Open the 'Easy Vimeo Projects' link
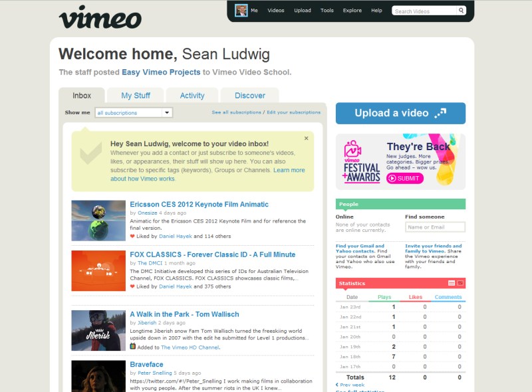This screenshot has height=392, width=532. click(x=161, y=72)
